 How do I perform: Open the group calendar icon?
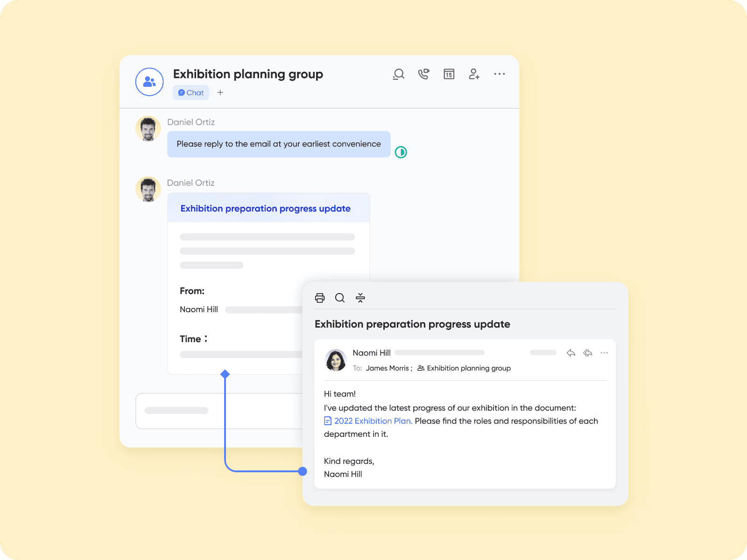click(x=449, y=74)
